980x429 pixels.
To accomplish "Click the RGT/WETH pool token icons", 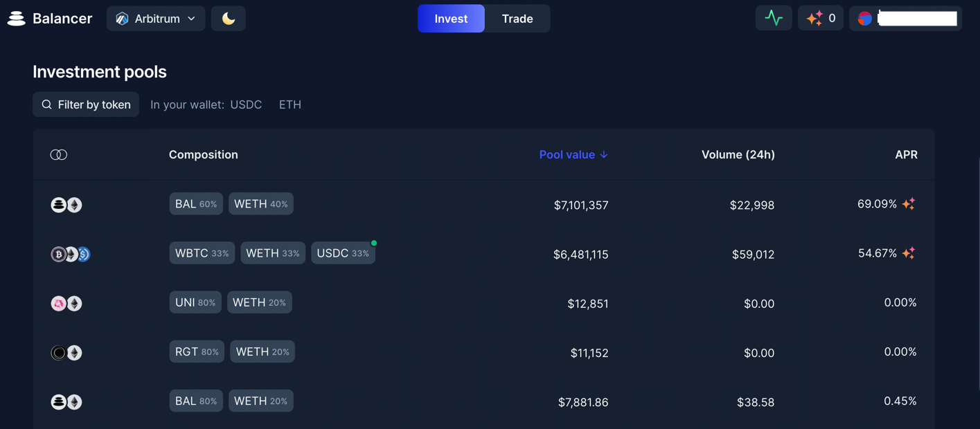I will tap(66, 353).
